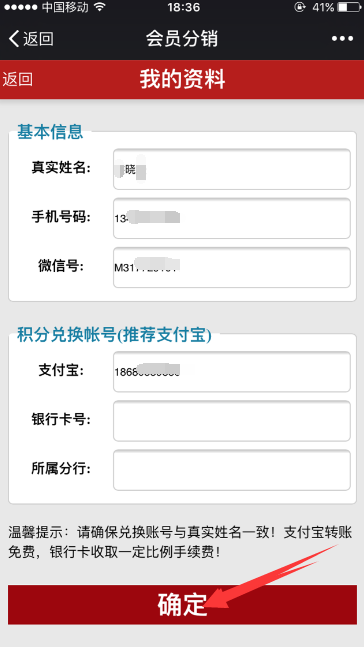Open the three-dot more options menu

pos(342,39)
